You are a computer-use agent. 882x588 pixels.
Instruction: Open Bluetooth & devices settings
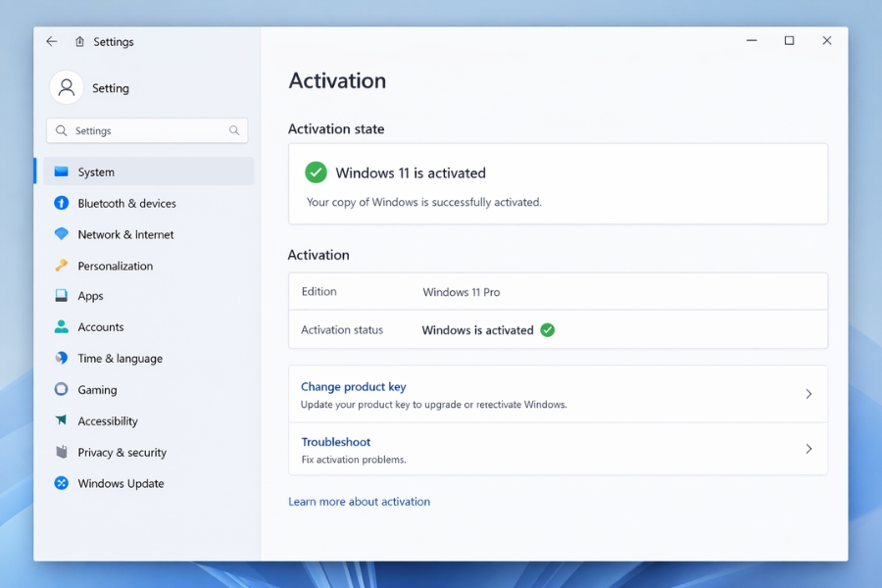coord(126,203)
